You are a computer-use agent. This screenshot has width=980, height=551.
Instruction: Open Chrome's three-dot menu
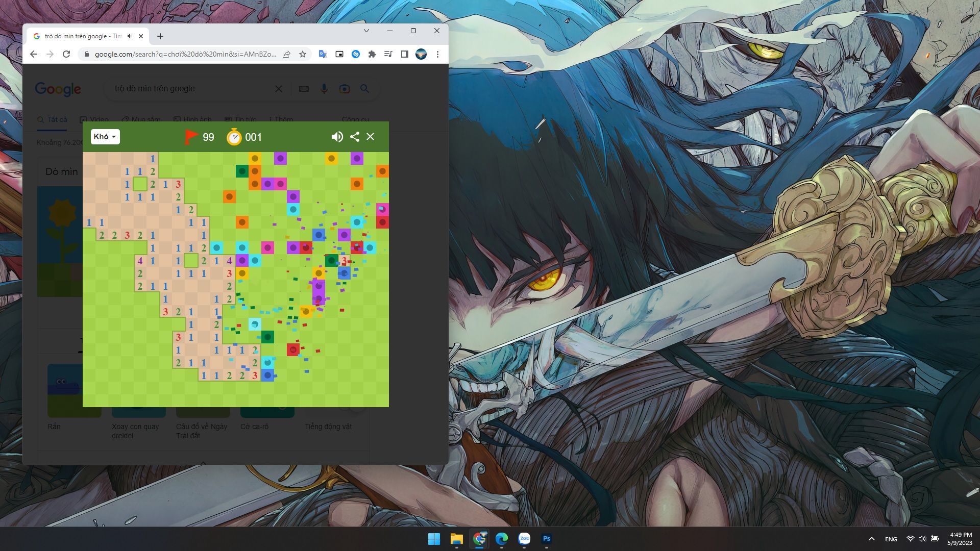point(437,54)
